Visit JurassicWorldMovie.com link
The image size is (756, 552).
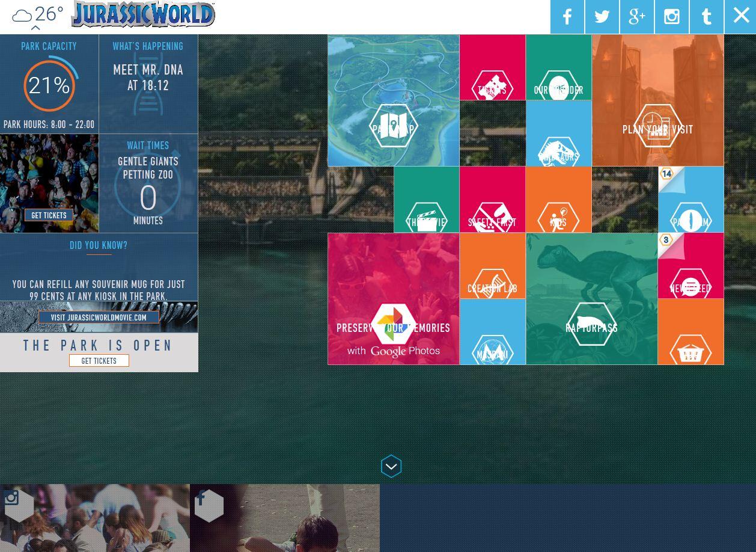click(x=99, y=317)
